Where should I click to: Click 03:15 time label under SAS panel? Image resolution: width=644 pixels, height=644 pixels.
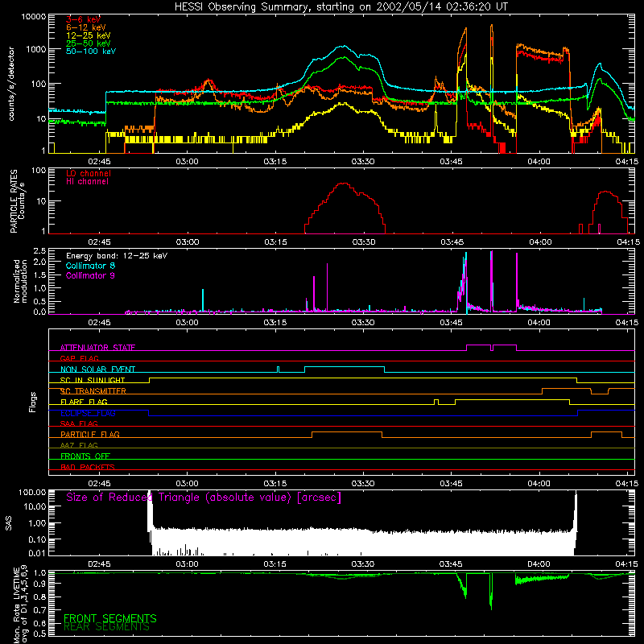click(x=275, y=564)
